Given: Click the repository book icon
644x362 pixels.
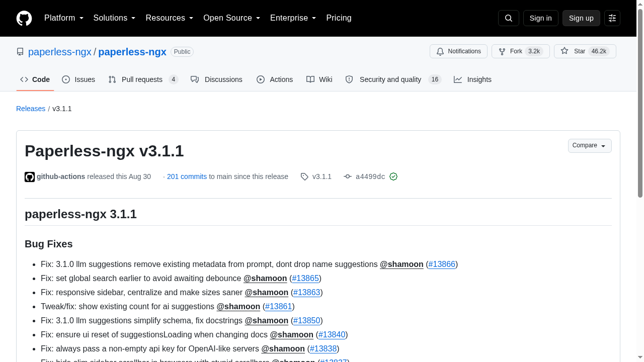Looking at the screenshot, I should (x=20, y=52).
